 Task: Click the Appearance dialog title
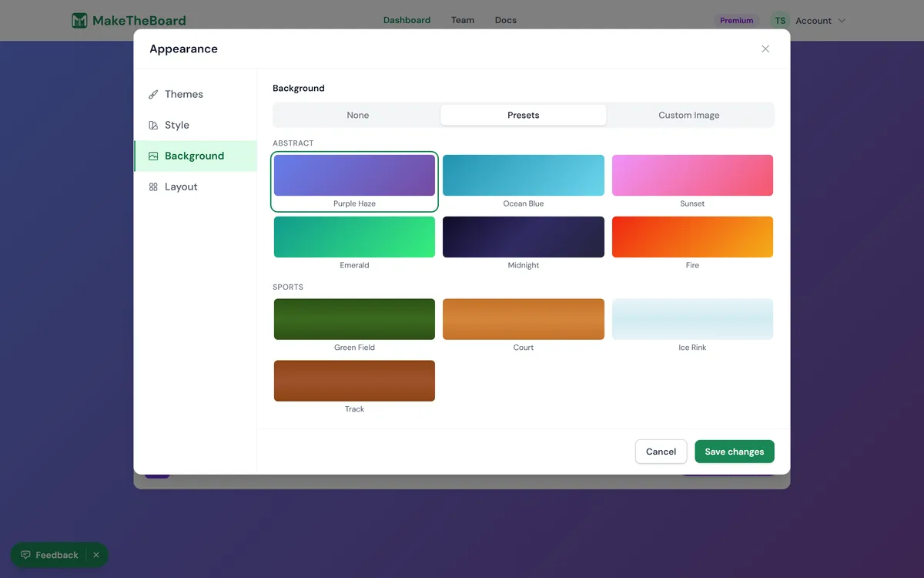coord(183,49)
